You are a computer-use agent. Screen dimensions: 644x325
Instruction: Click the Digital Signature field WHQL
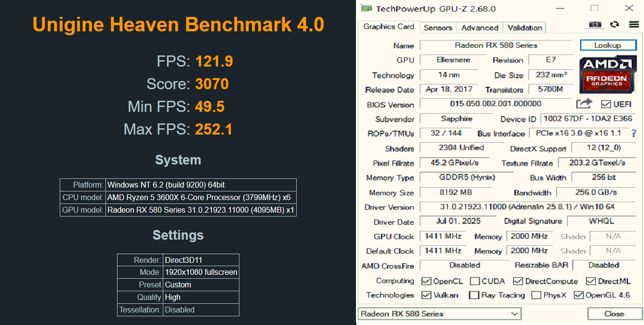pyautogui.click(x=602, y=221)
